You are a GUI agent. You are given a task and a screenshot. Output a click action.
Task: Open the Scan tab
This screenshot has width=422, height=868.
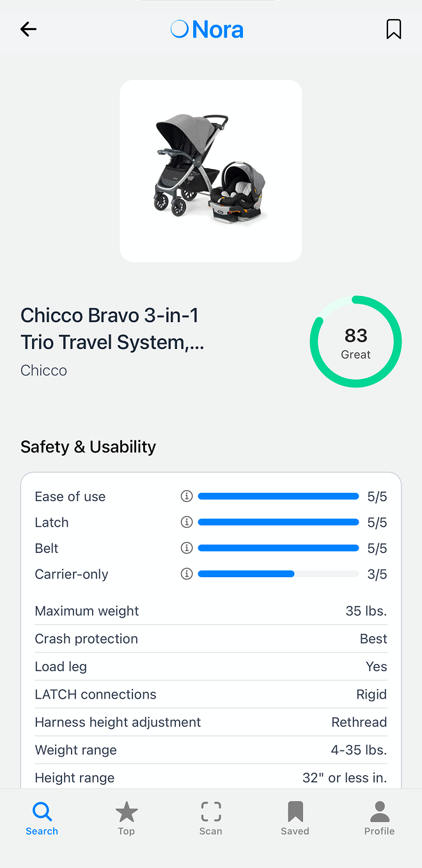coord(211,819)
